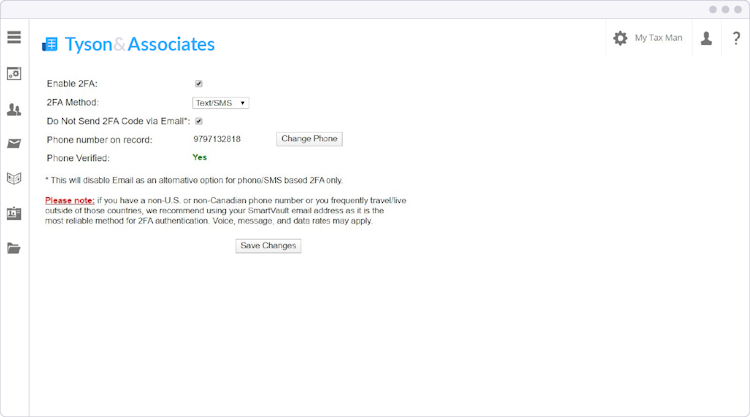This screenshot has height=417, width=750.
Task: Click the Tyson & Associates logo icon
Action: 50,44
